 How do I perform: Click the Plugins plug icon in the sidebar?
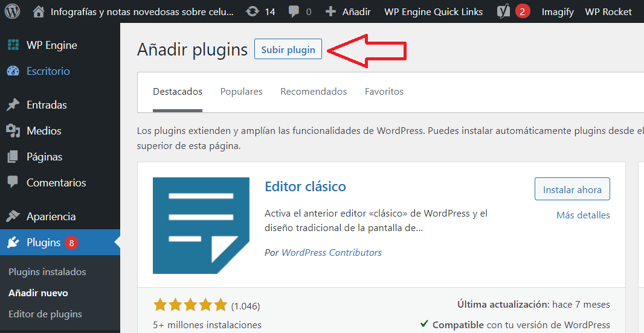[x=13, y=243]
